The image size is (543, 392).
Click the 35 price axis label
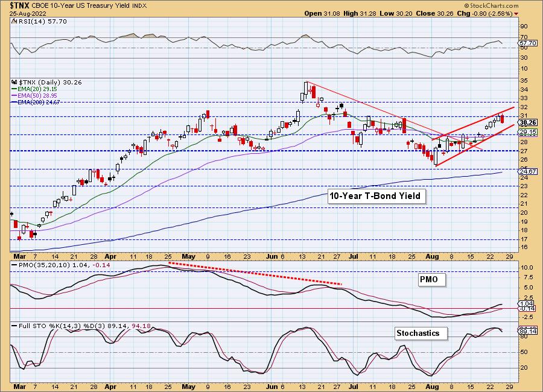coord(523,81)
